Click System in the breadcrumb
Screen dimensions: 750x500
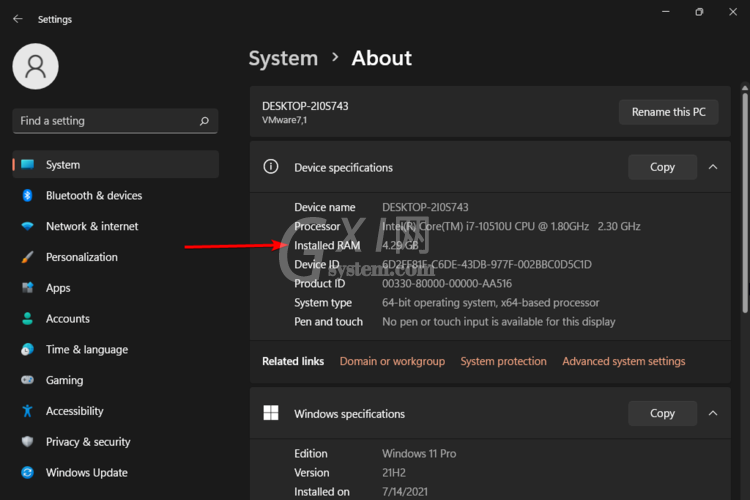(x=283, y=58)
